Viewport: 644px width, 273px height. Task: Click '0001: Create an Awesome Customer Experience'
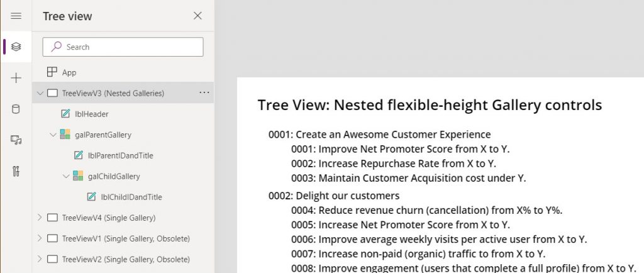[379, 134]
